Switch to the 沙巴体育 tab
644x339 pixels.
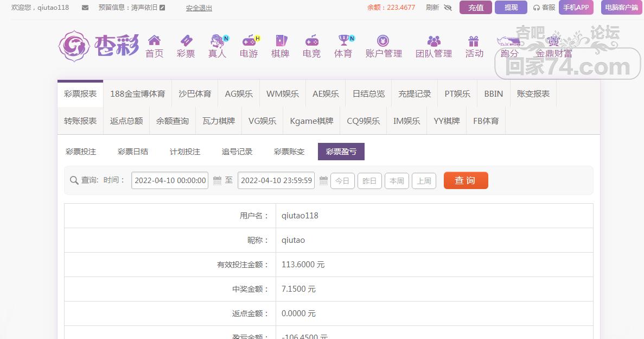coord(195,94)
